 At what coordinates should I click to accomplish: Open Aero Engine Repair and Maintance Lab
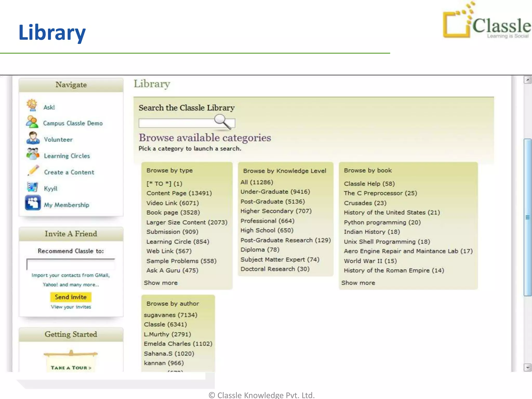click(408, 251)
